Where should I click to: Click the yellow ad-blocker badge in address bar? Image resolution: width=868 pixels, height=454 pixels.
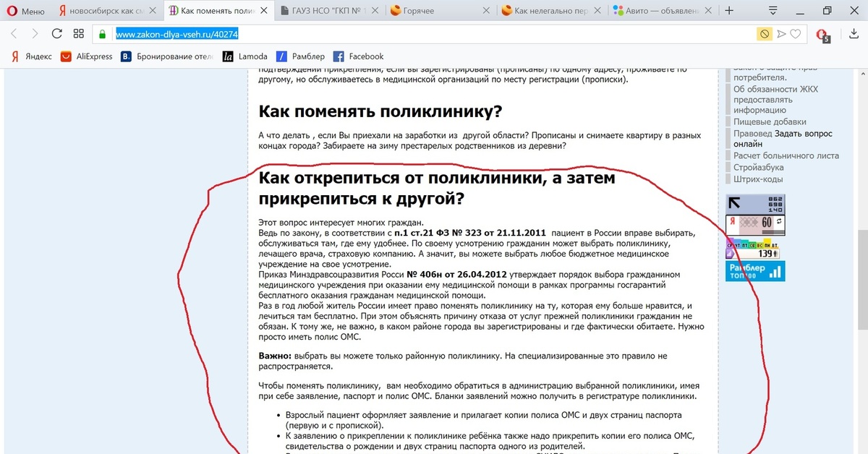pyautogui.click(x=765, y=34)
